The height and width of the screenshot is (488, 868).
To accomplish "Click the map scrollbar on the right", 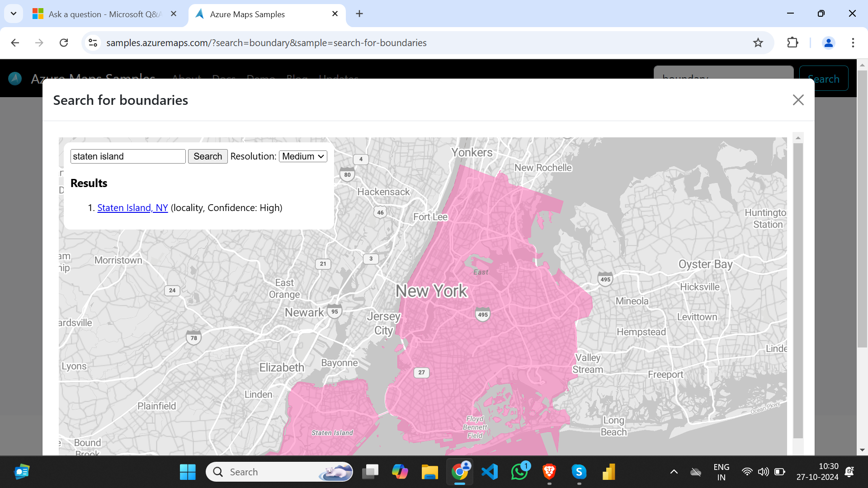I will [x=798, y=294].
